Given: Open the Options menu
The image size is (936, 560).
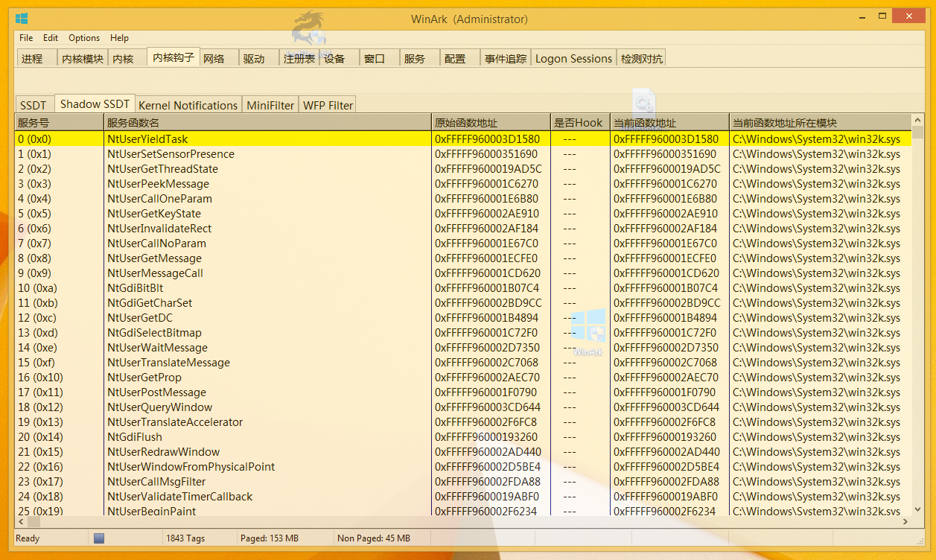Looking at the screenshot, I should (x=84, y=38).
